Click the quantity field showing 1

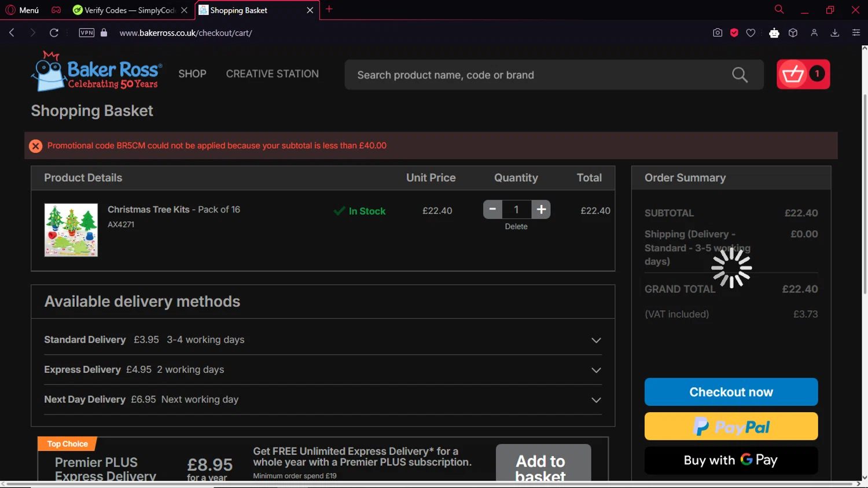click(x=516, y=210)
